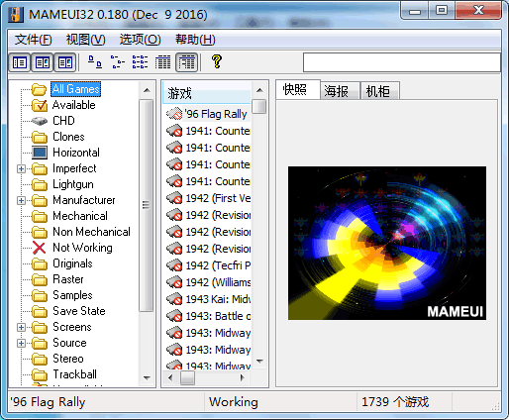509x420 pixels.
Task: Select the Stereo folder icon
Action: pyautogui.click(x=40, y=359)
